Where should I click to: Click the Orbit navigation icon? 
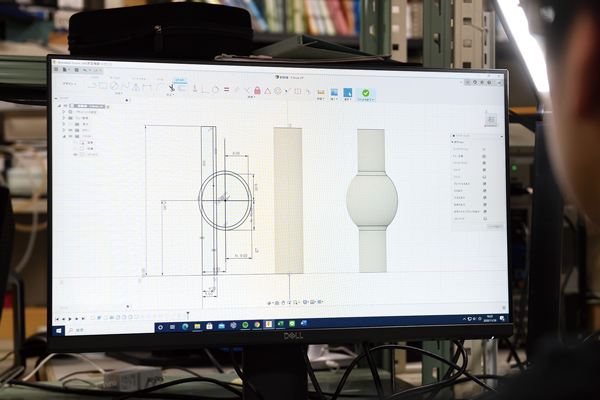coord(270,303)
